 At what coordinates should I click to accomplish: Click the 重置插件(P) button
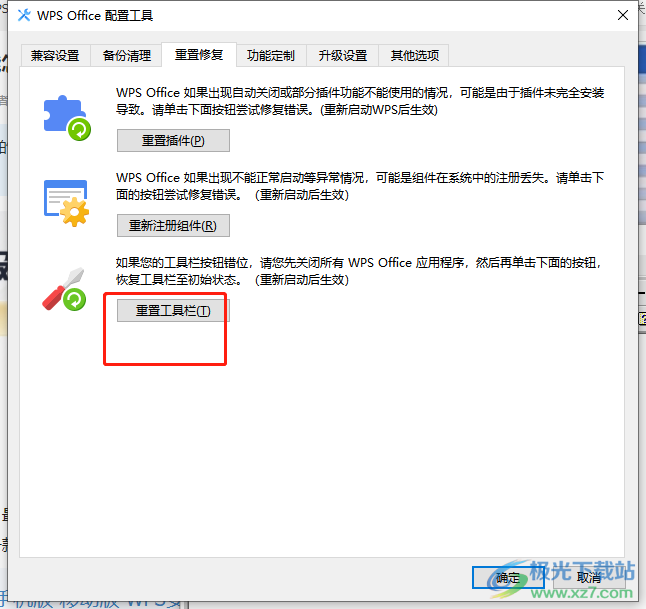[x=173, y=141]
